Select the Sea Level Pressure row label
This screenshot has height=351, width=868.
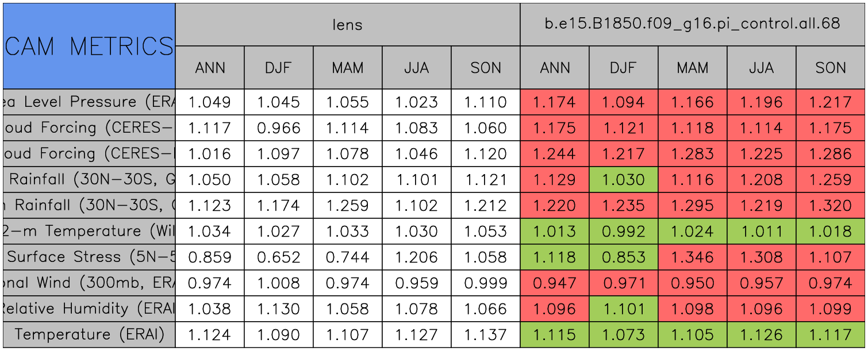89,102
